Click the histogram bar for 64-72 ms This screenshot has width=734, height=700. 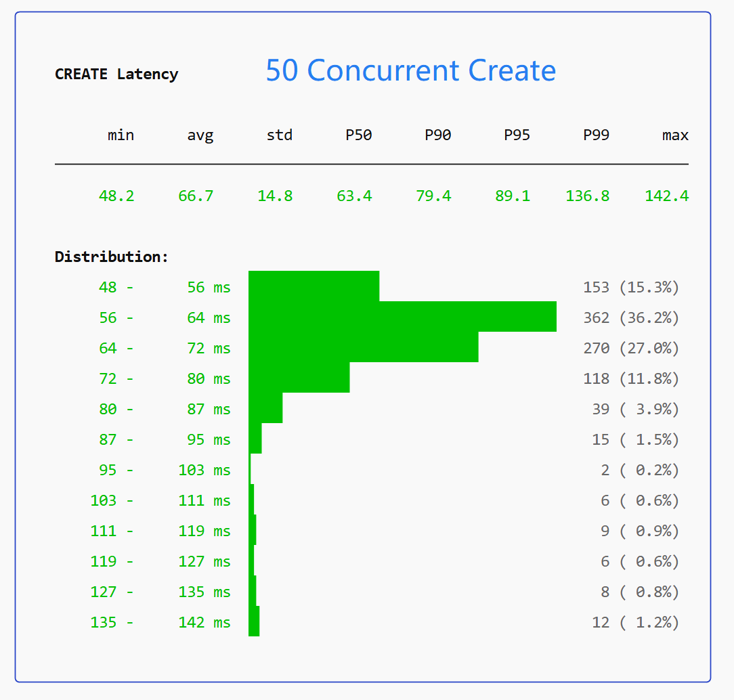click(363, 347)
